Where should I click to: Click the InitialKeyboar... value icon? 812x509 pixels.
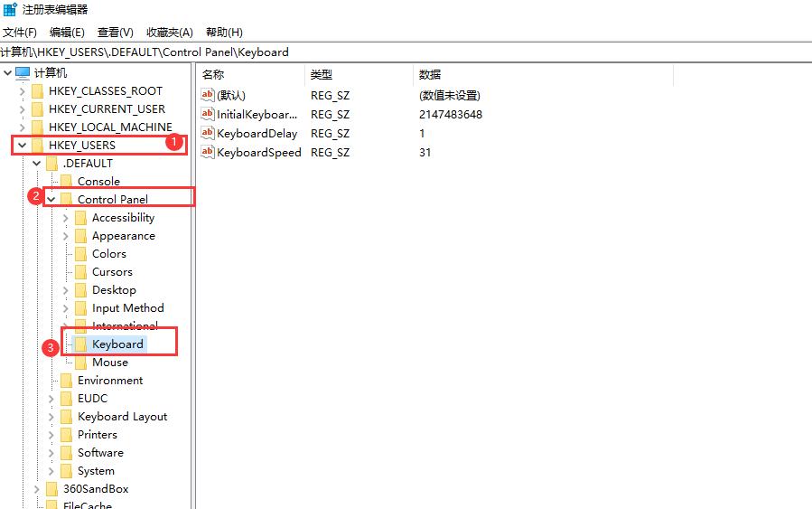coord(207,114)
